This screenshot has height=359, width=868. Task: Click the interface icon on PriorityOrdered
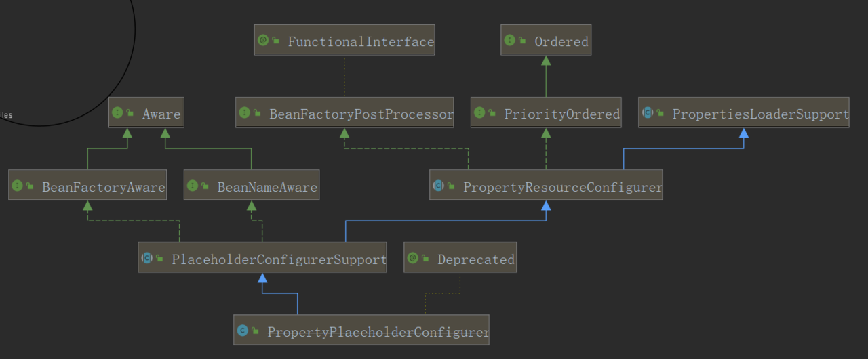click(x=479, y=112)
